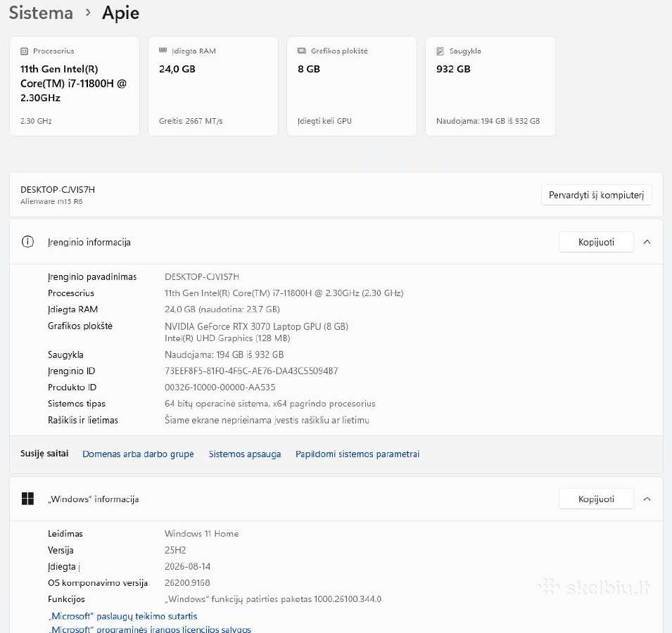Click the graphics card icon in Grafikos plokštė card
Viewport: 672px width, 633px height.
coord(302,51)
